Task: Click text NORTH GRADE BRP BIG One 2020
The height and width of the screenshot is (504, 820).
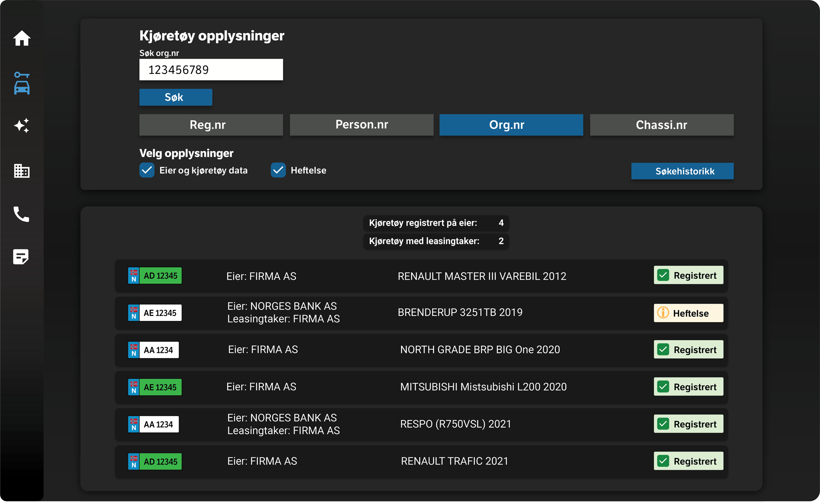Action: (480, 350)
